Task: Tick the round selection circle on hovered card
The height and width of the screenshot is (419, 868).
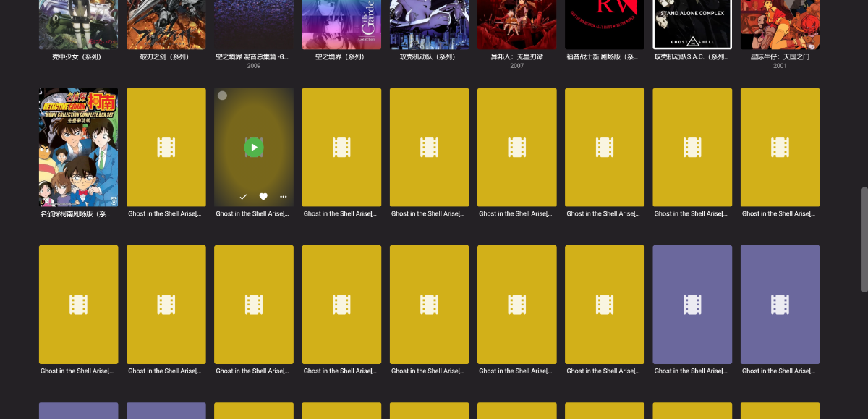Action: point(223,96)
